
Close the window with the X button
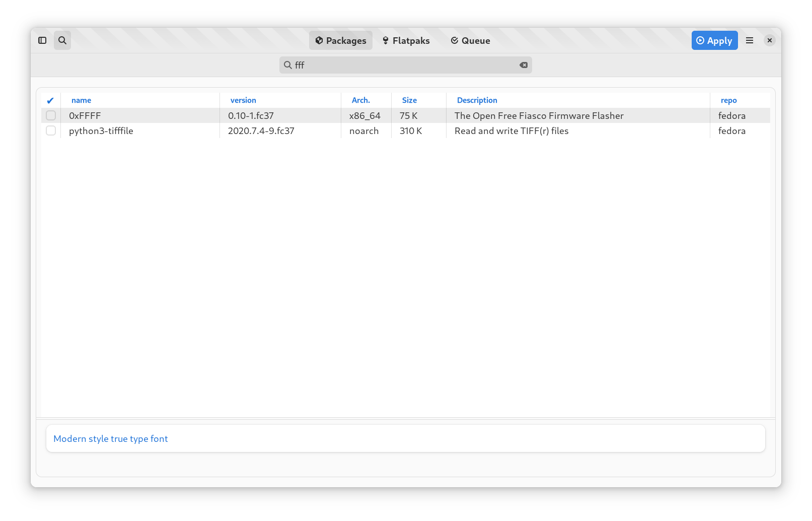(770, 40)
